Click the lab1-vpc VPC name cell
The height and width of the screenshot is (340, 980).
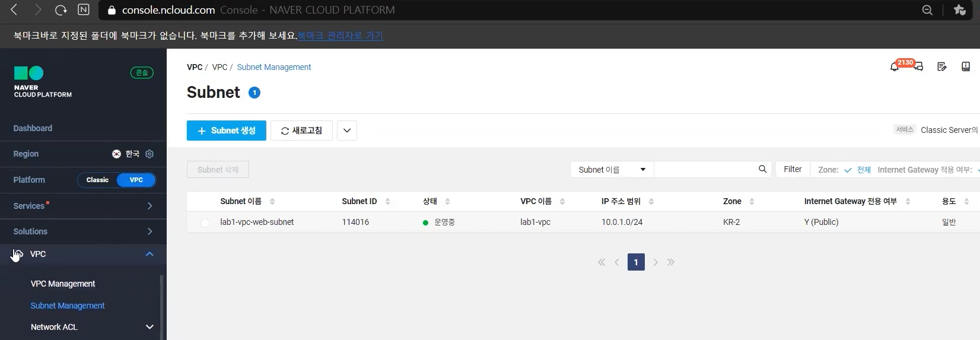coord(535,222)
